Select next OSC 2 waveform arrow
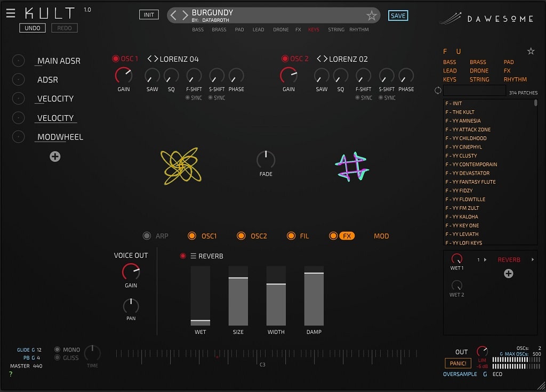This screenshot has height=392, width=546. (x=325, y=59)
